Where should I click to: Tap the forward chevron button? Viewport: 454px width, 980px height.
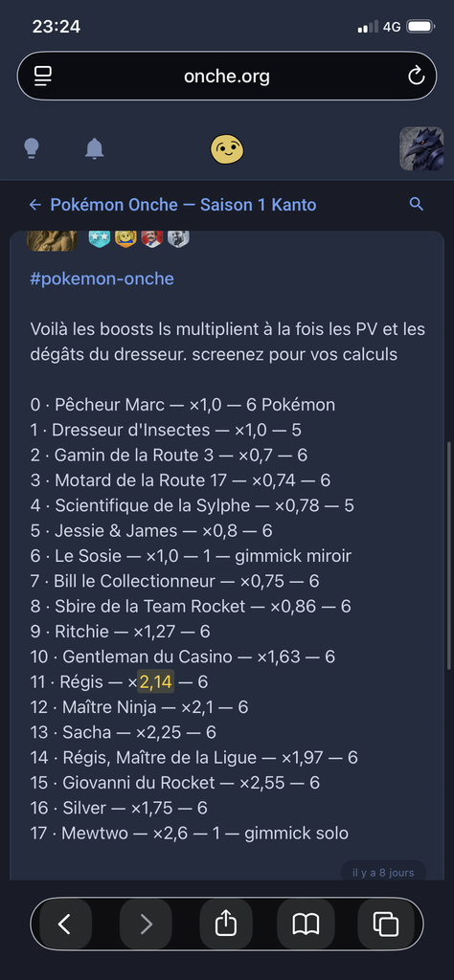click(x=146, y=924)
